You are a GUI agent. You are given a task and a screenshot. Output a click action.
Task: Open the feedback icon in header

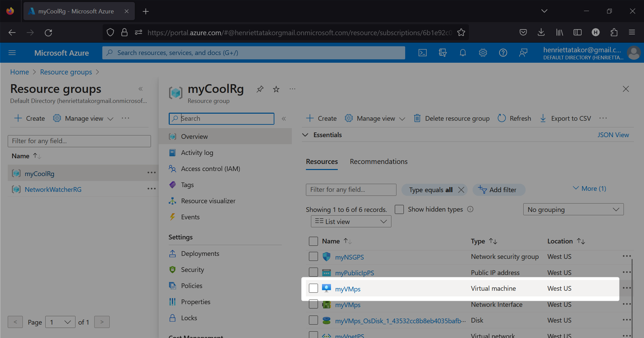tap(523, 53)
